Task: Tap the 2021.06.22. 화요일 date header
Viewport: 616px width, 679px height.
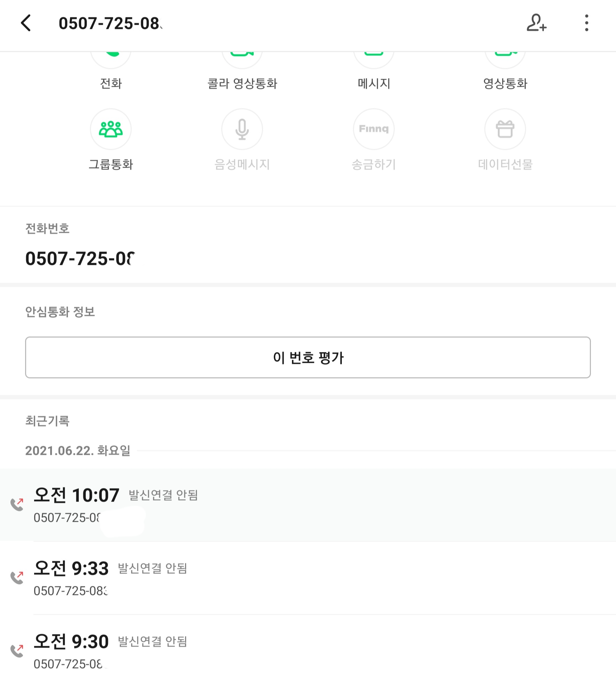Action: point(78,451)
